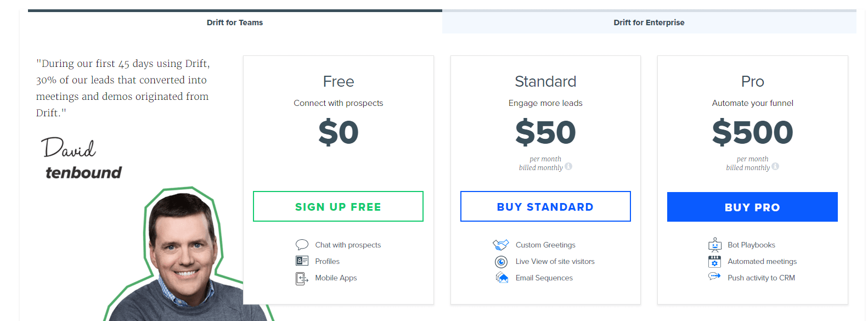Click the handshake icon for Custom Greetings
This screenshot has width=868, height=321.
(501, 245)
